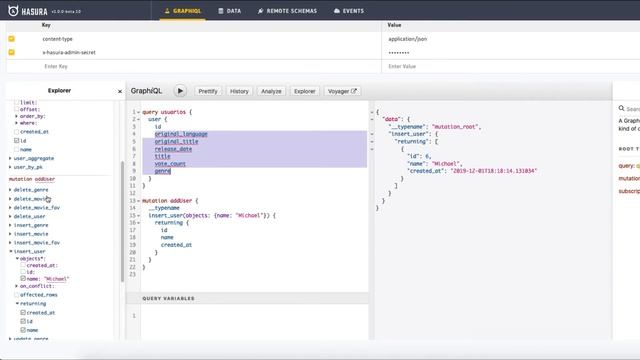Disable the x-hasura-admin-secret header checkbox
Image resolution: width=640 pixels, height=360 pixels.
(x=11, y=52)
